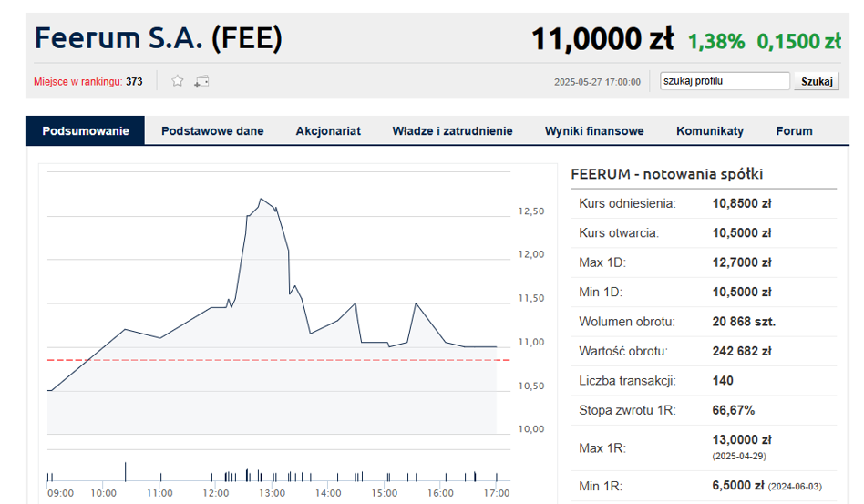Select Max 1D value 12,7000 zł
The image size is (864, 504).
742,262
